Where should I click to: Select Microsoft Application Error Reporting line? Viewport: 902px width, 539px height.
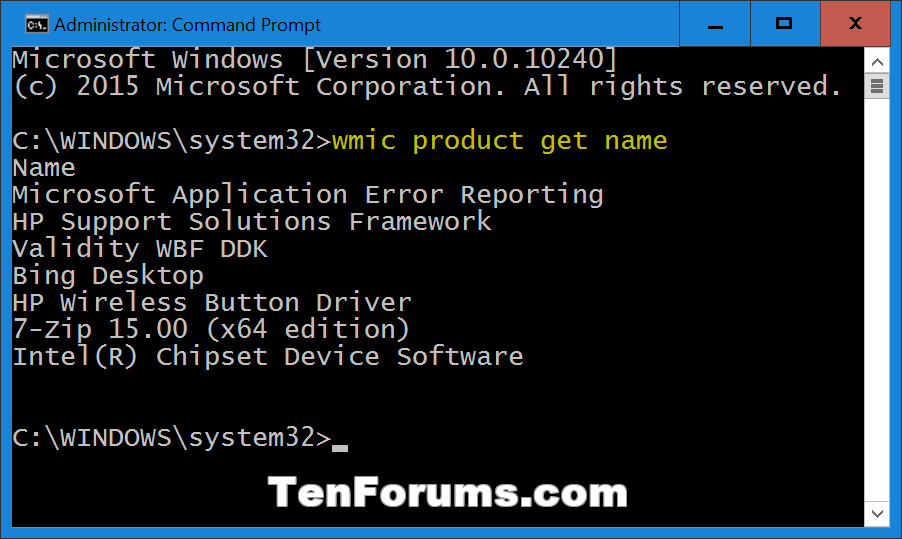coord(308,195)
